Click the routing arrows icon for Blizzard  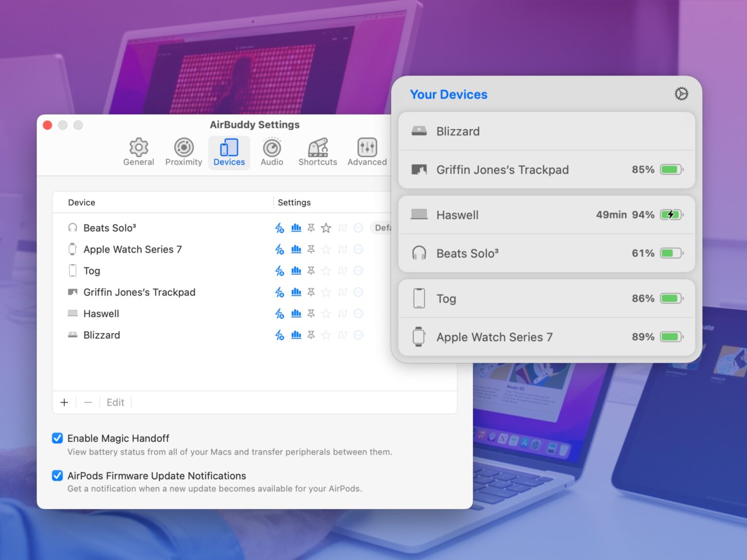pos(342,335)
